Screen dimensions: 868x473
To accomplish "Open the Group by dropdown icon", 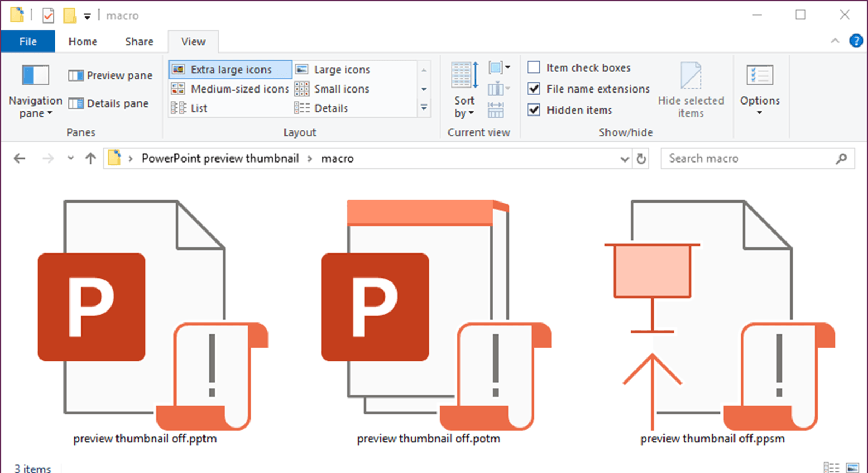I will (499, 68).
